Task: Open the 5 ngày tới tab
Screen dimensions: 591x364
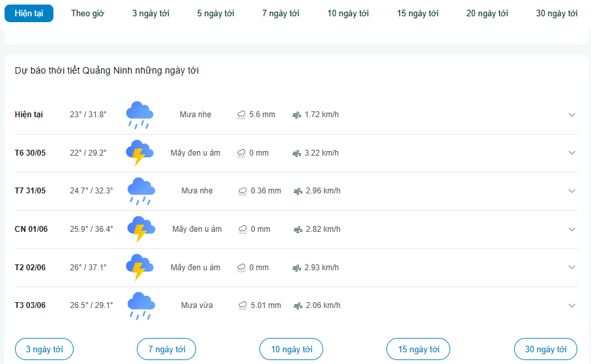Action: 216,13
